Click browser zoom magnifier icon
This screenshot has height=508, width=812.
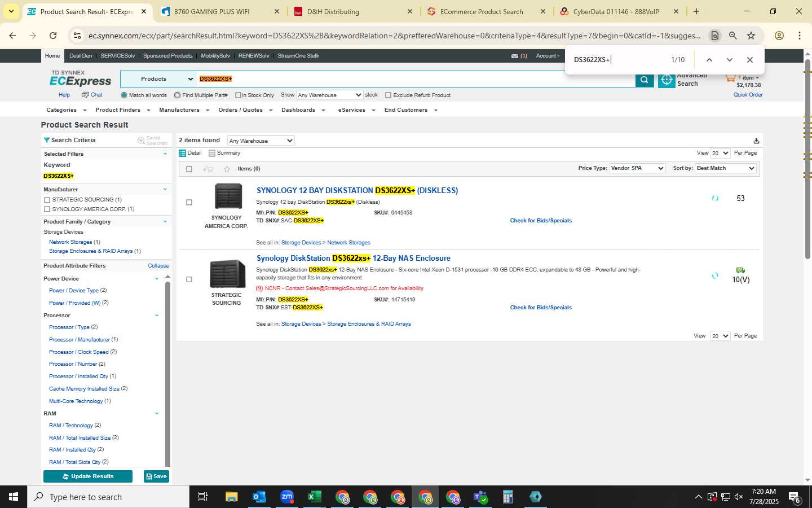[732, 36]
